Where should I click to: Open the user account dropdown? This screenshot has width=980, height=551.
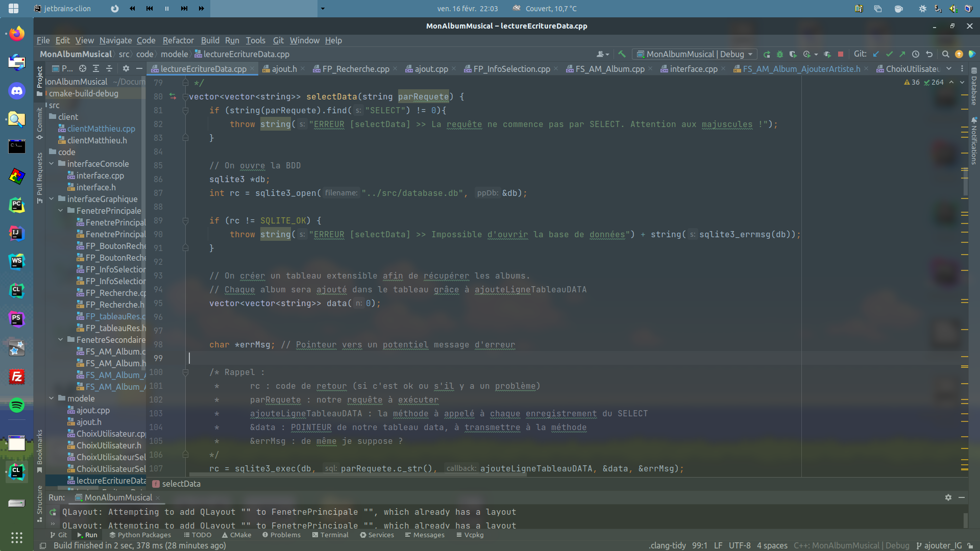(x=603, y=54)
